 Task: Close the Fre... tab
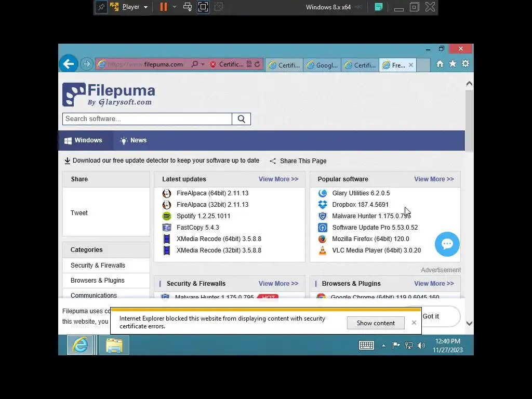click(411, 65)
